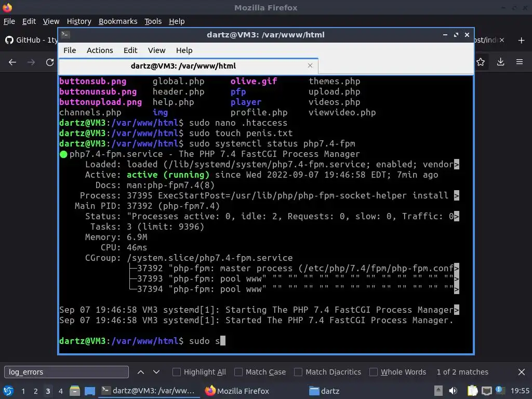The height and width of the screenshot is (399, 532).
Task: Close the Firefox find bar
Action: 522,372
